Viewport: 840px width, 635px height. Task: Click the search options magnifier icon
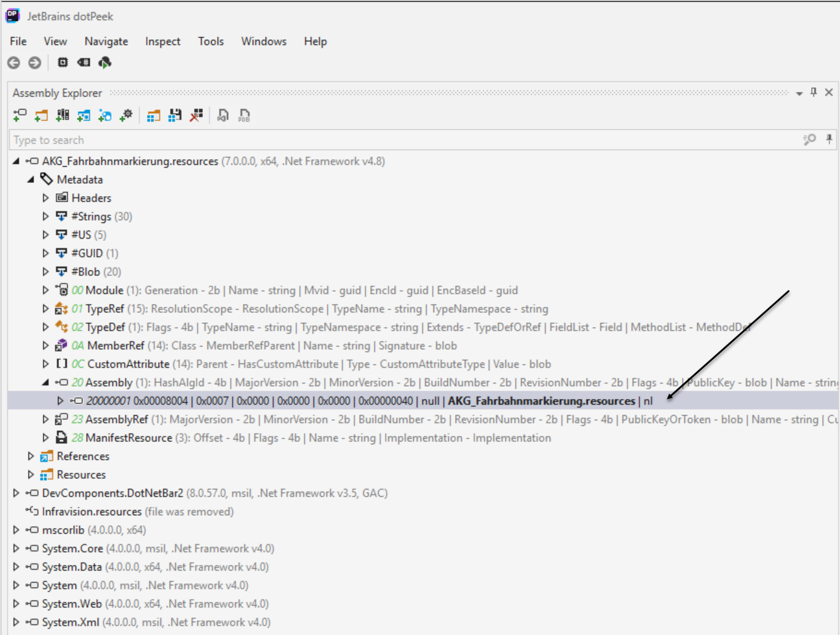coord(809,140)
